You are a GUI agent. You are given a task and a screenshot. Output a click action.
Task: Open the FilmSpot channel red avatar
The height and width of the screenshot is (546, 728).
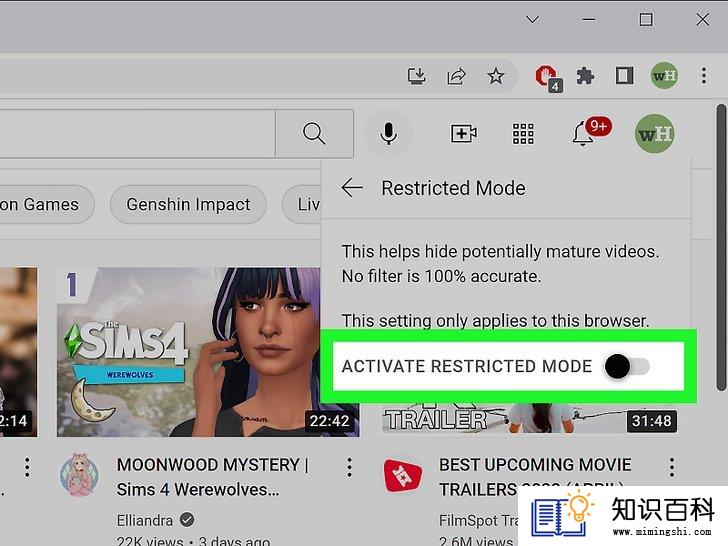point(403,475)
